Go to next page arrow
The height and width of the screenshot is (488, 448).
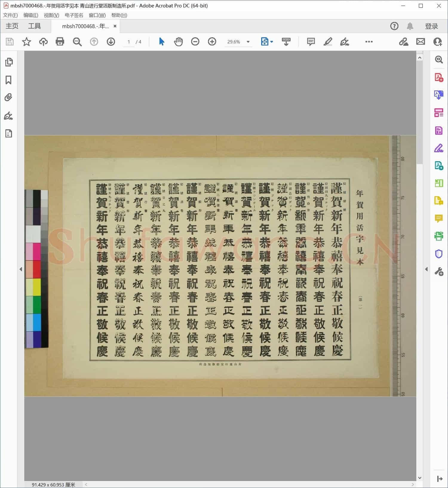coord(111,42)
